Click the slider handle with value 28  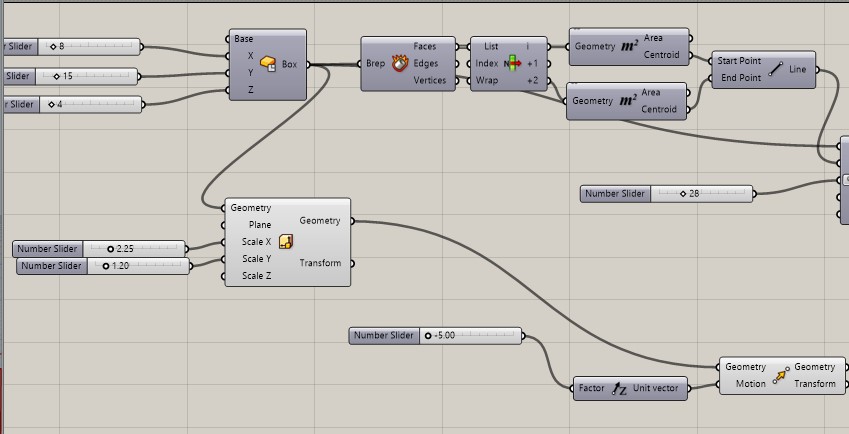tap(682, 193)
